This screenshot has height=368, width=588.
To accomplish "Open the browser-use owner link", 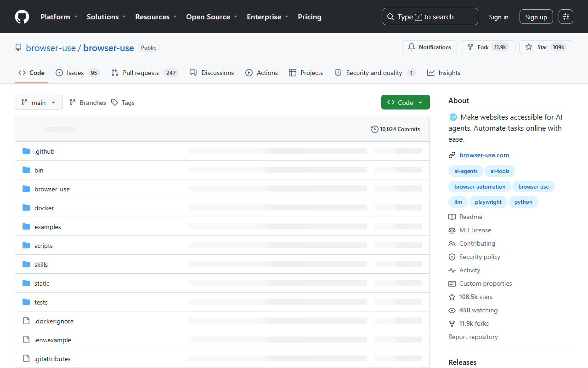I will [51, 48].
